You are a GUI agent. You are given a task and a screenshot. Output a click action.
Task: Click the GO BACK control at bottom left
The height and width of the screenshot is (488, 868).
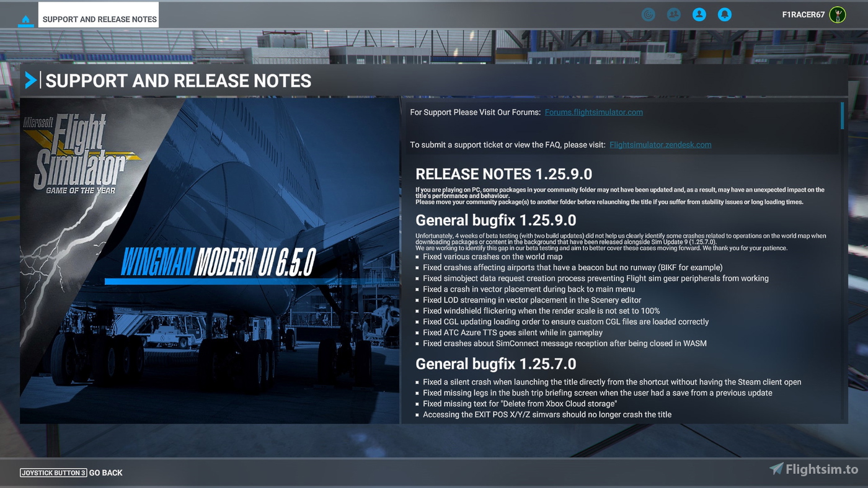pyautogui.click(x=105, y=472)
